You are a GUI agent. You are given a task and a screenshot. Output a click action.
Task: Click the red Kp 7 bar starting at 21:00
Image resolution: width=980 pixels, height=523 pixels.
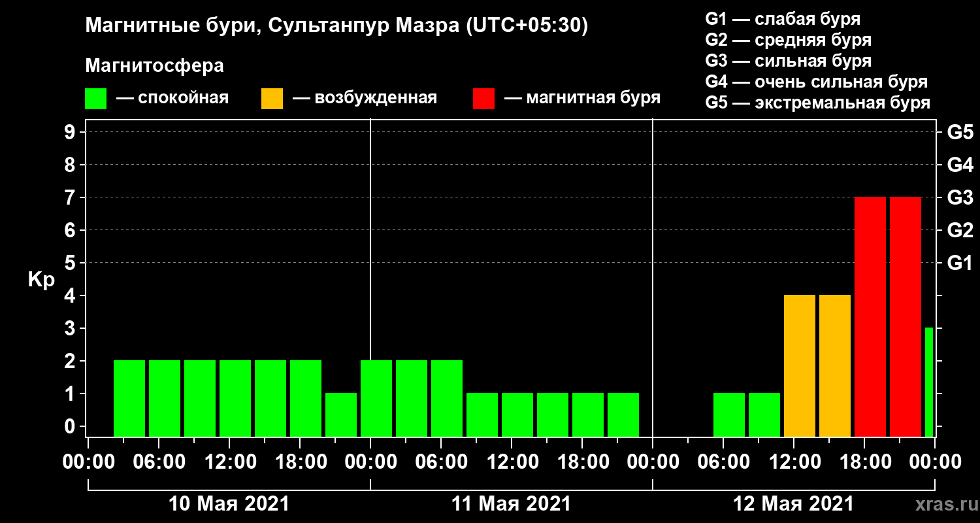pyautogui.click(x=906, y=316)
